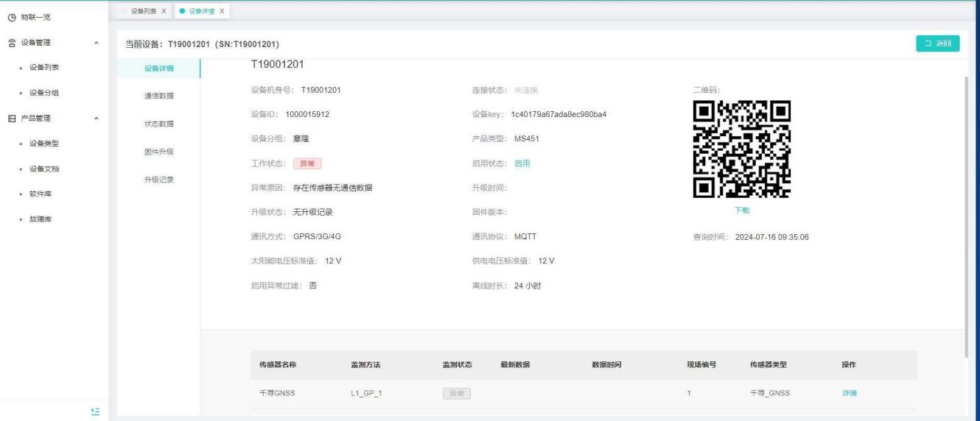Collapse the 设备管理 menu section
Viewport: 980px width, 421px height.
(x=96, y=43)
